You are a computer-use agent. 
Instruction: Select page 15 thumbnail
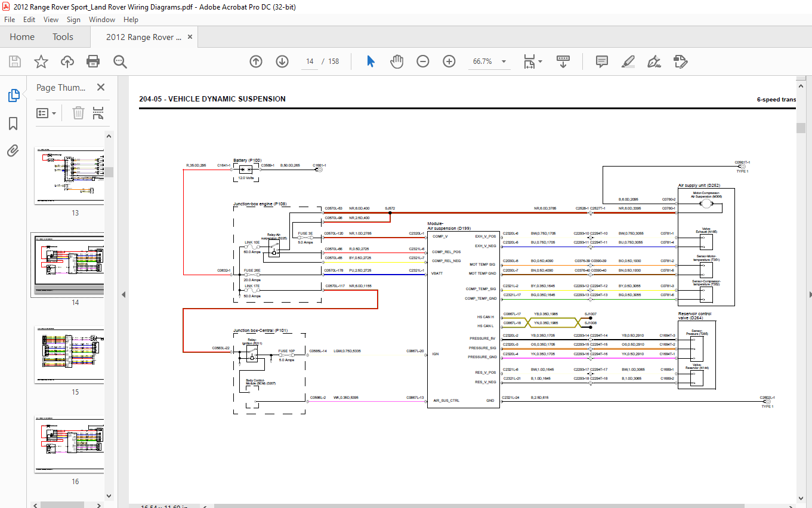click(x=70, y=353)
